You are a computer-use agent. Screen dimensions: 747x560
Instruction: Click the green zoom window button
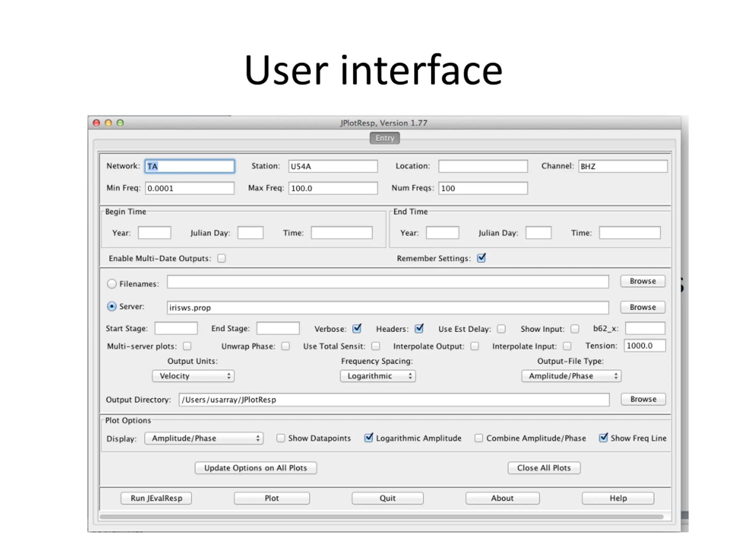point(120,123)
